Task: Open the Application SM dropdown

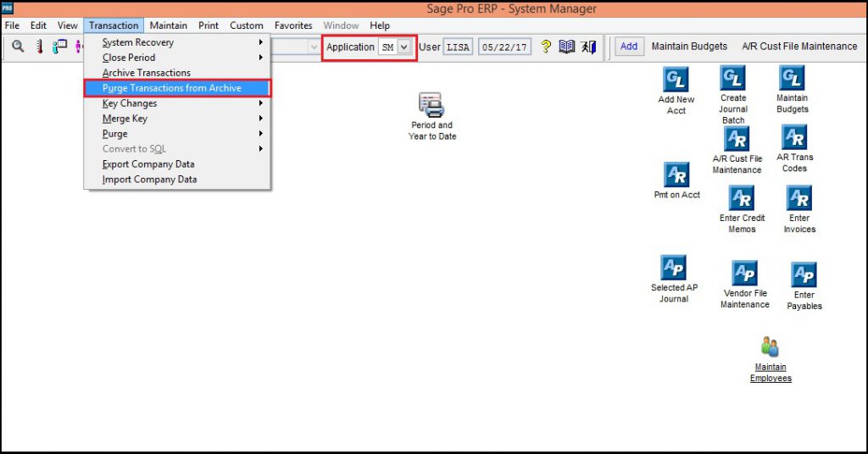Action: click(404, 47)
